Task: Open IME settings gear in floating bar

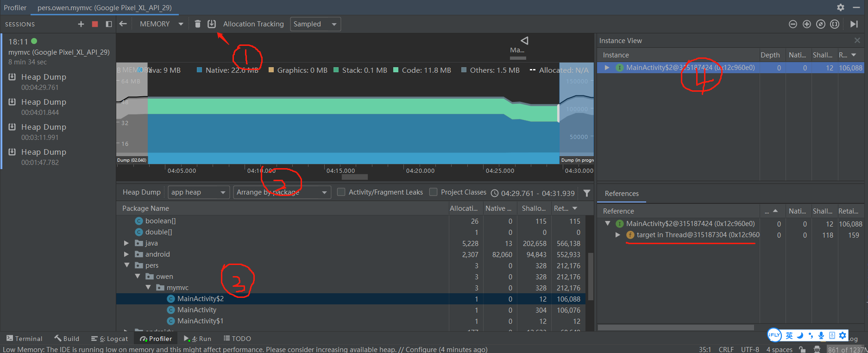Action: (843, 335)
